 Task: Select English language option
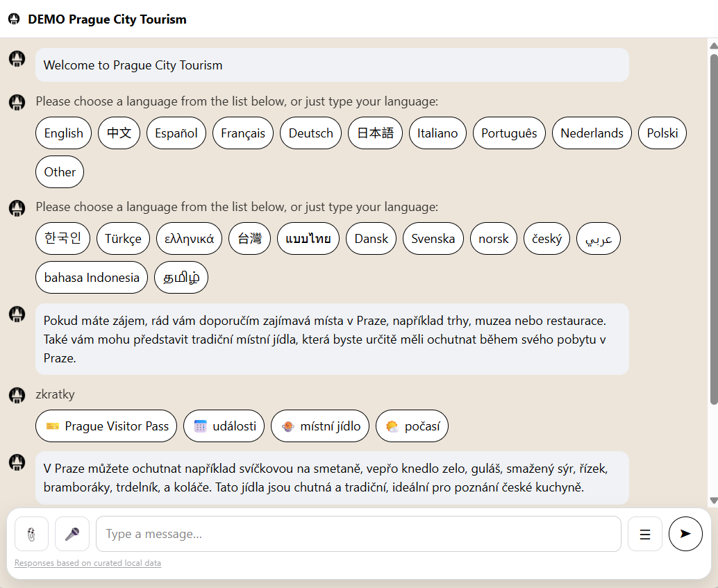[x=63, y=133]
